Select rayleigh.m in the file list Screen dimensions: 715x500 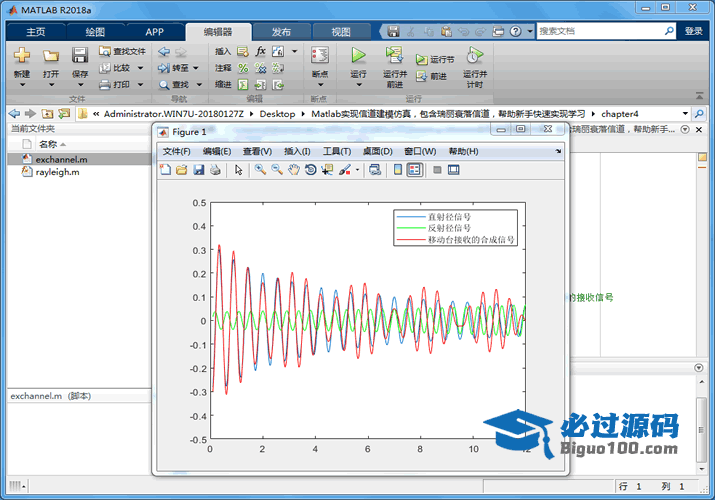coord(57,172)
